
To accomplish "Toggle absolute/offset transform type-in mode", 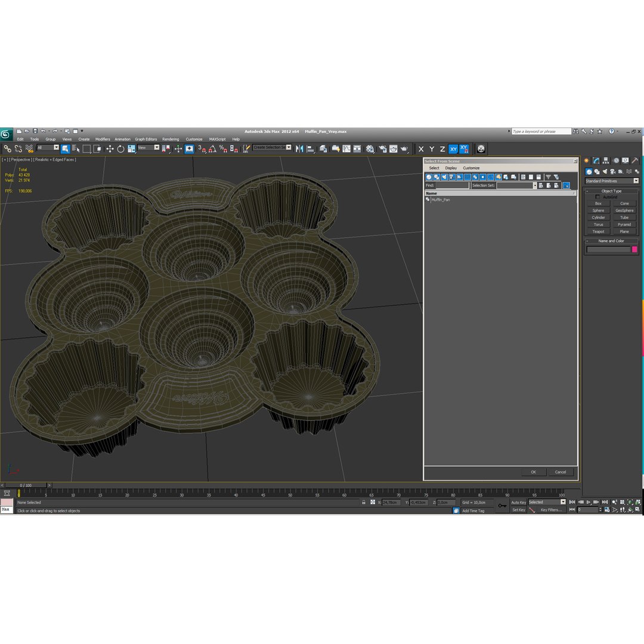I will 373,502.
